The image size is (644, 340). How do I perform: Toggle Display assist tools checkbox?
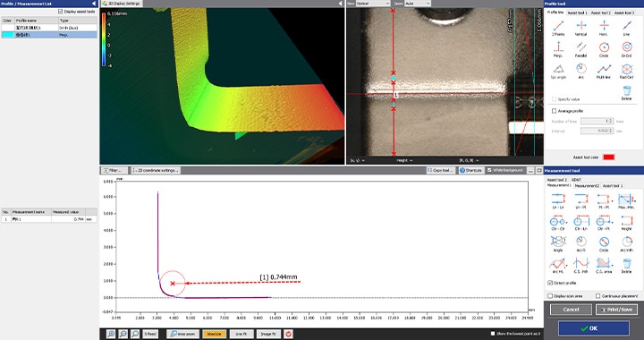(61, 12)
